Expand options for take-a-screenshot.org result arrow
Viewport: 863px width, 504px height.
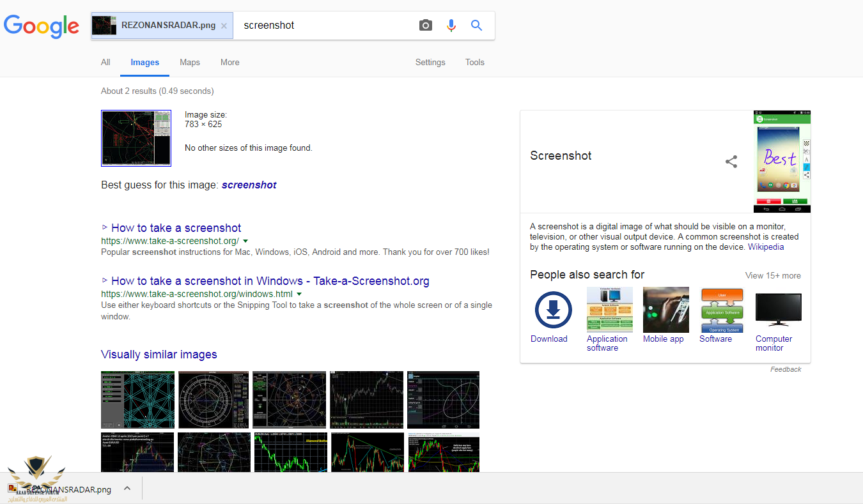pyautogui.click(x=245, y=241)
